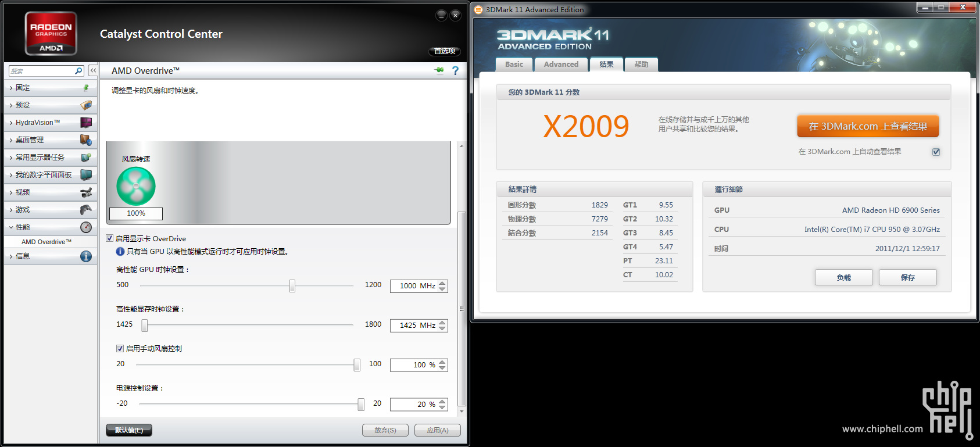The width and height of the screenshot is (980, 447).
Task: Click the green fan speed icon
Action: 136,186
